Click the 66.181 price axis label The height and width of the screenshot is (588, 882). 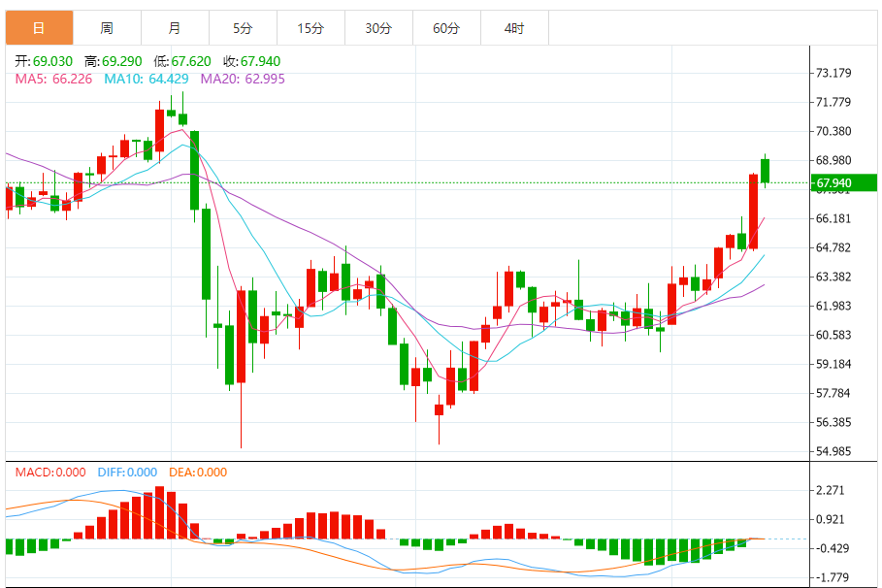pos(833,218)
